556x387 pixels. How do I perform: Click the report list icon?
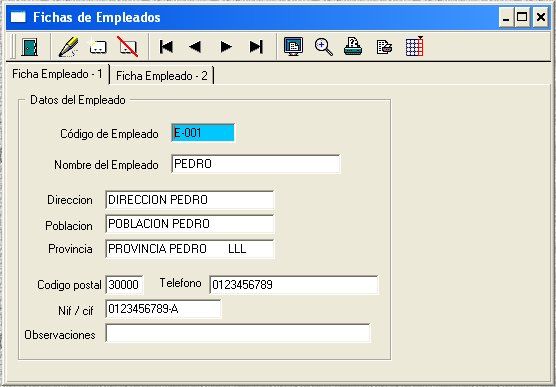point(384,47)
